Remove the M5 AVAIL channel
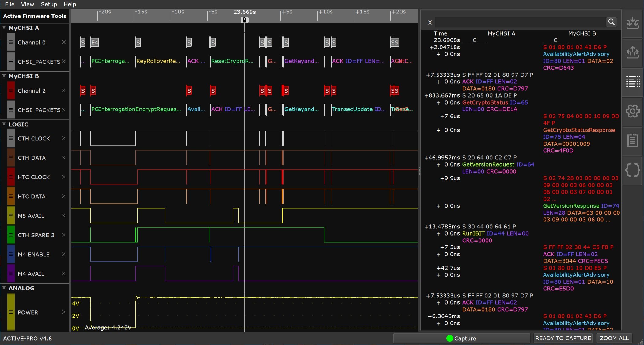The width and height of the screenshot is (644, 345). [x=64, y=216]
